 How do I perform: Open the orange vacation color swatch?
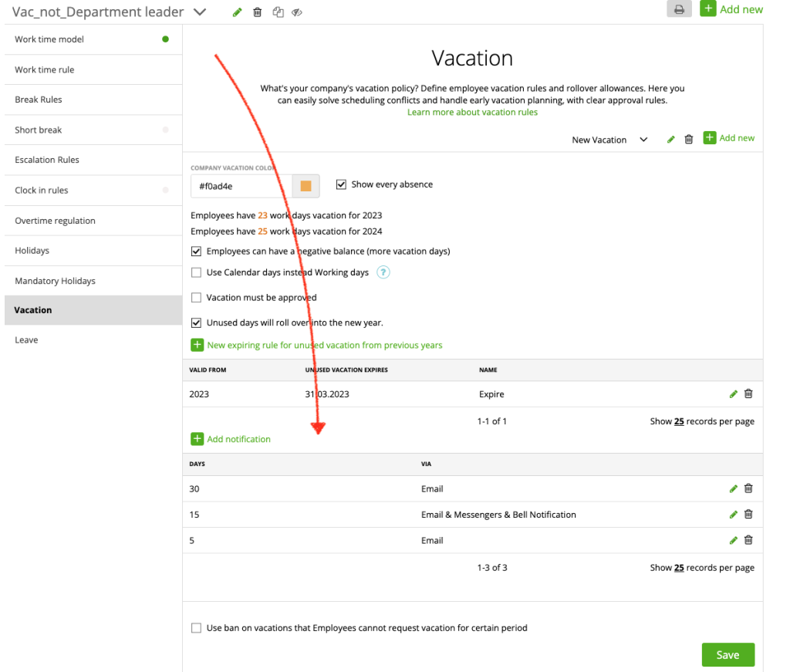tap(306, 186)
